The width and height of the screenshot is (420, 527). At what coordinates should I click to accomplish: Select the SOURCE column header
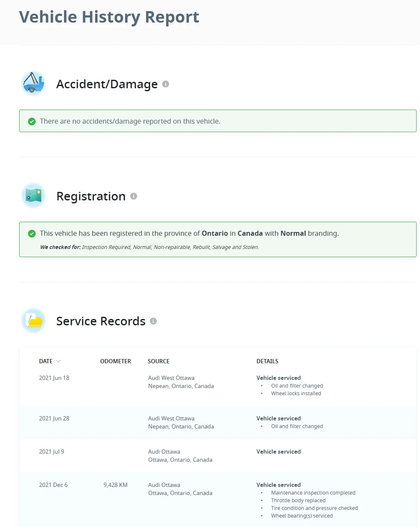pyautogui.click(x=159, y=361)
